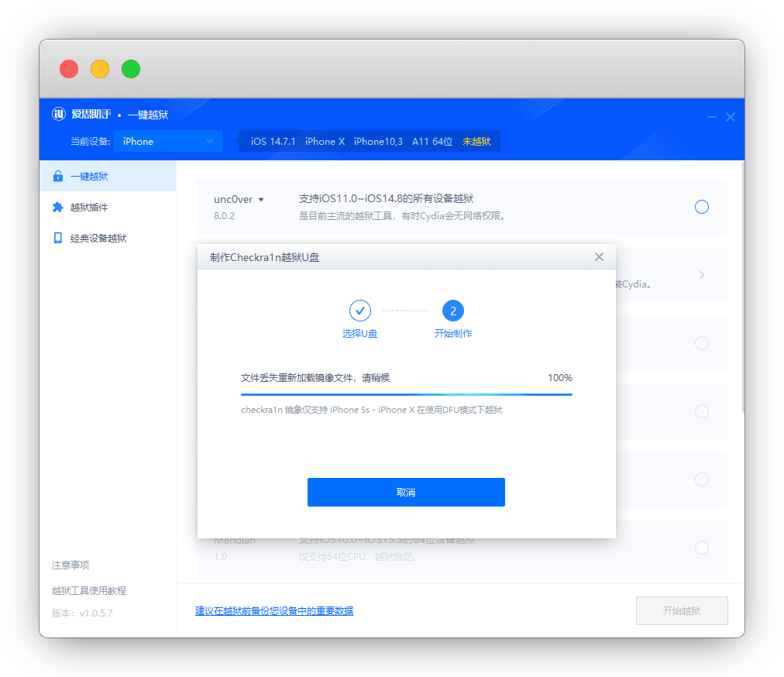Click the 爱思助手 logo icon
This screenshot has height=677, width=784.
coord(60,115)
